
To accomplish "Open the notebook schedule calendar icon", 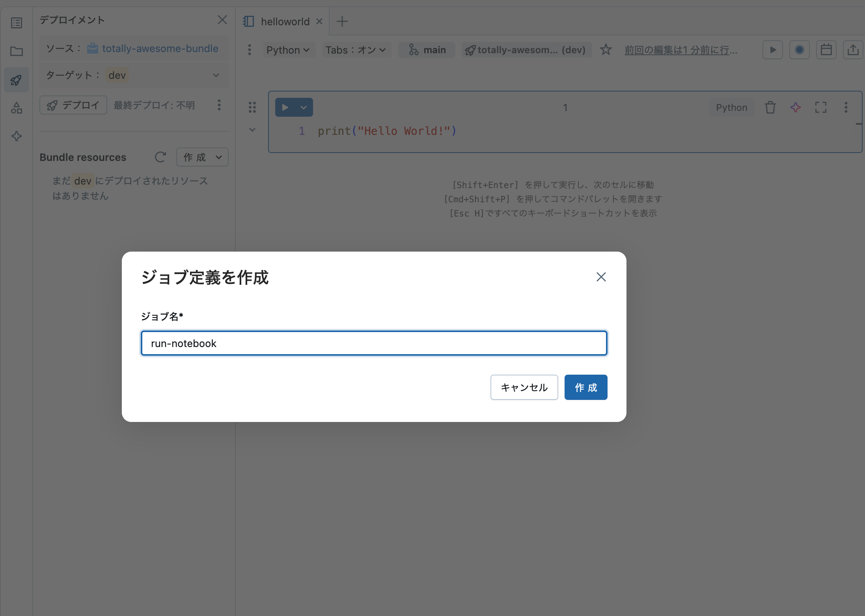I will [826, 50].
